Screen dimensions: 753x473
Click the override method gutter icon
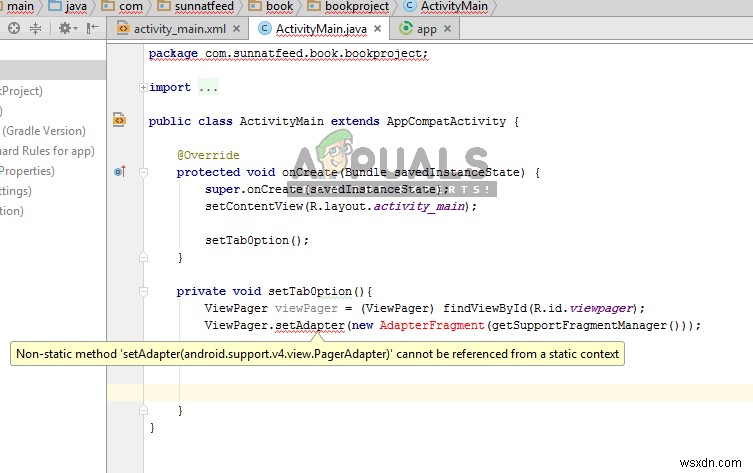pyautogui.click(x=120, y=171)
